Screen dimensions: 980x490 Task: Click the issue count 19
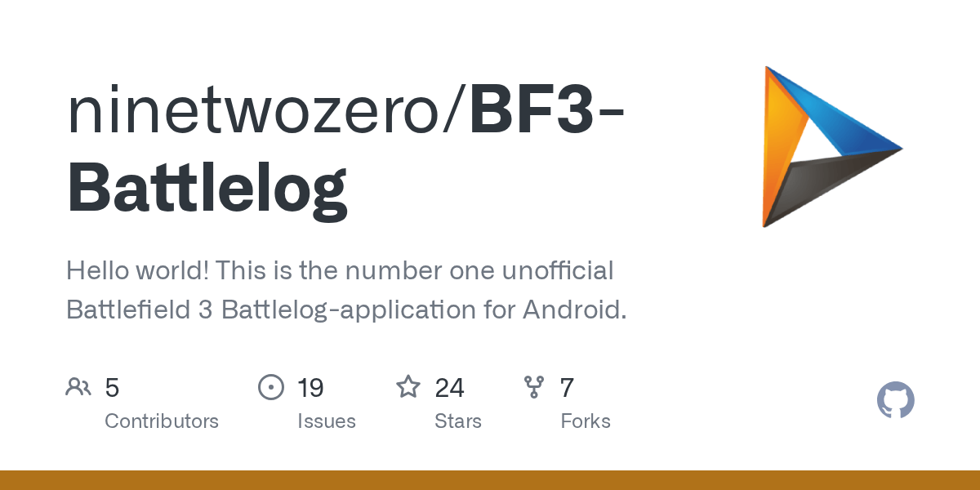pyautogui.click(x=310, y=387)
